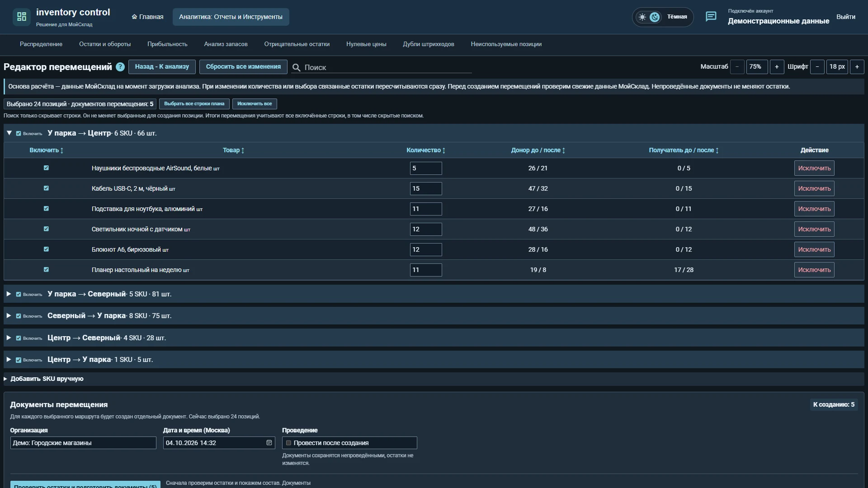
Task: Go to Главная in the top menu
Action: pos(147,17)
